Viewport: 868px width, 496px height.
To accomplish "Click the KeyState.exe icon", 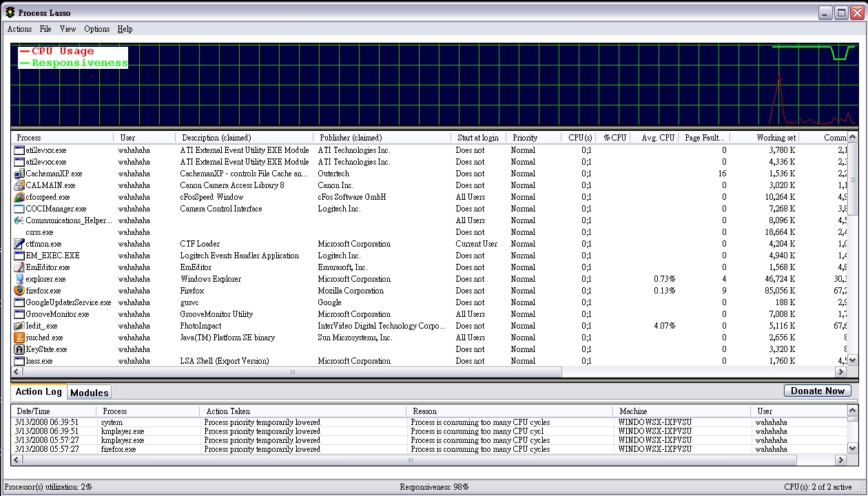I will pos(19,349).
